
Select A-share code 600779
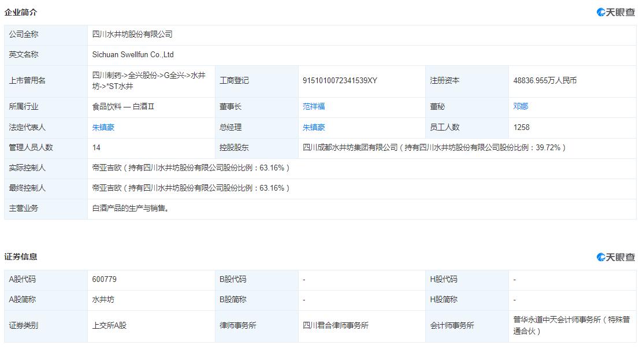point(104,280)
